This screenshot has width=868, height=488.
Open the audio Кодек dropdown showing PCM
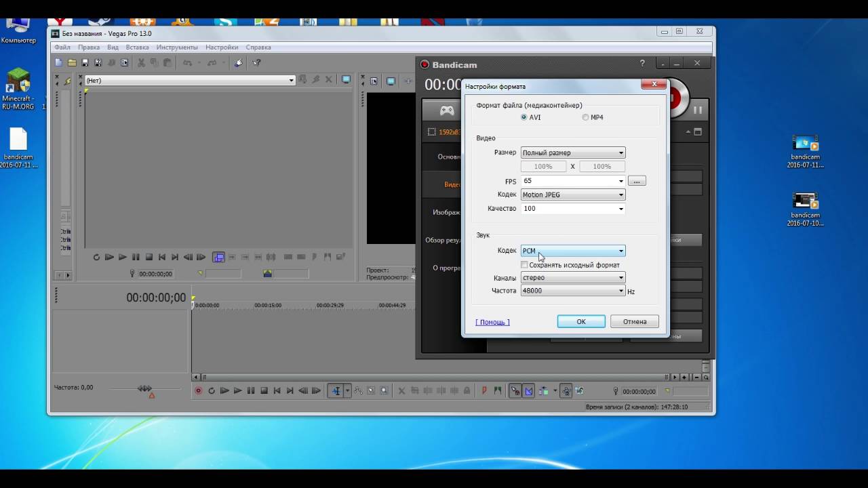tap(573, 251)
